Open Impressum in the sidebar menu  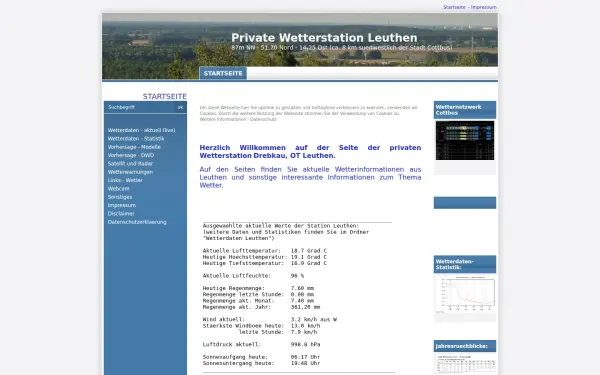122,205
